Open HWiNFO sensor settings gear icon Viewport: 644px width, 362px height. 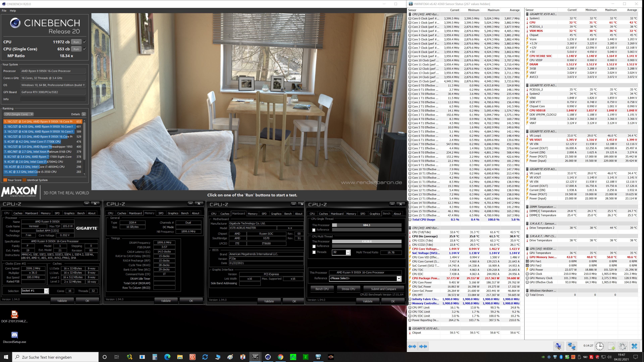[623, 346]
